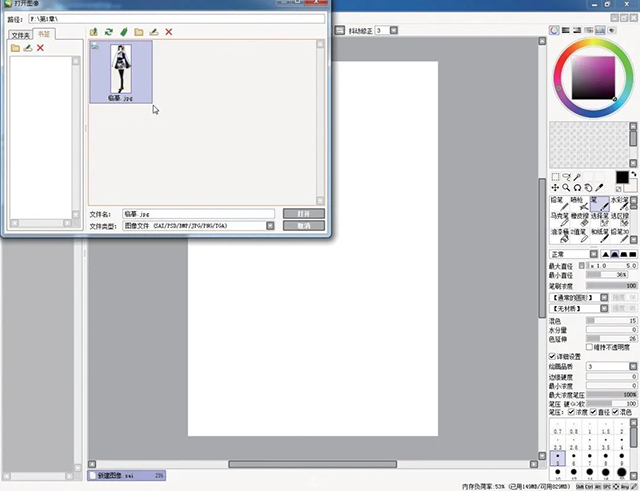Screen dimensions: 640x491
Task: Click the refresh icon in open dialog
Action: (x=109, y=32)
